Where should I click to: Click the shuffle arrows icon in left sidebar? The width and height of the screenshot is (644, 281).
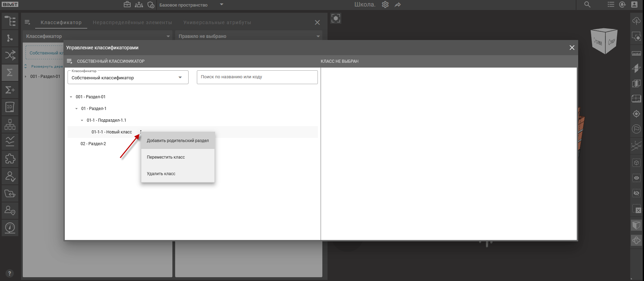(x=10, y=55)
